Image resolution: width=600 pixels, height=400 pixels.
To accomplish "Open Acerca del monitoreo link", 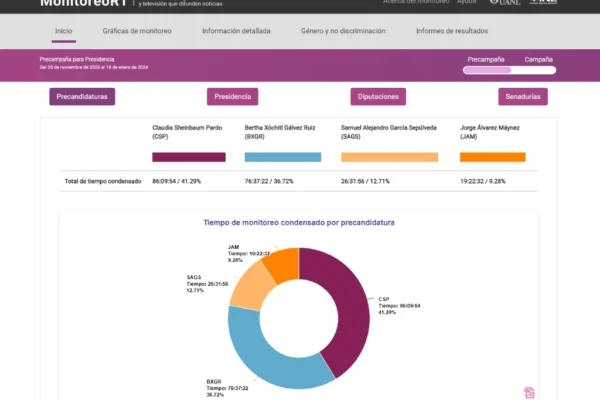I will click(x=411, y=3).
